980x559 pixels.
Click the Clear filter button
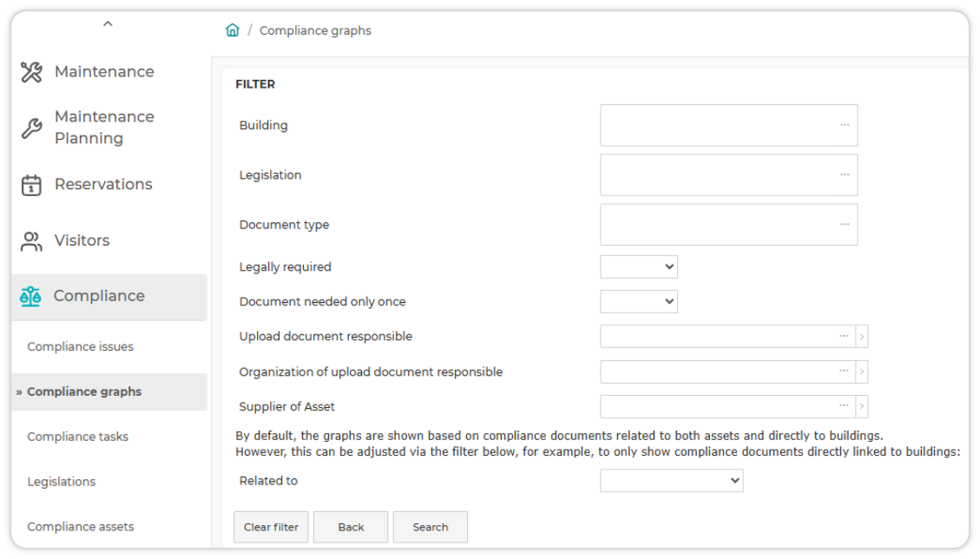coord(271,527)
